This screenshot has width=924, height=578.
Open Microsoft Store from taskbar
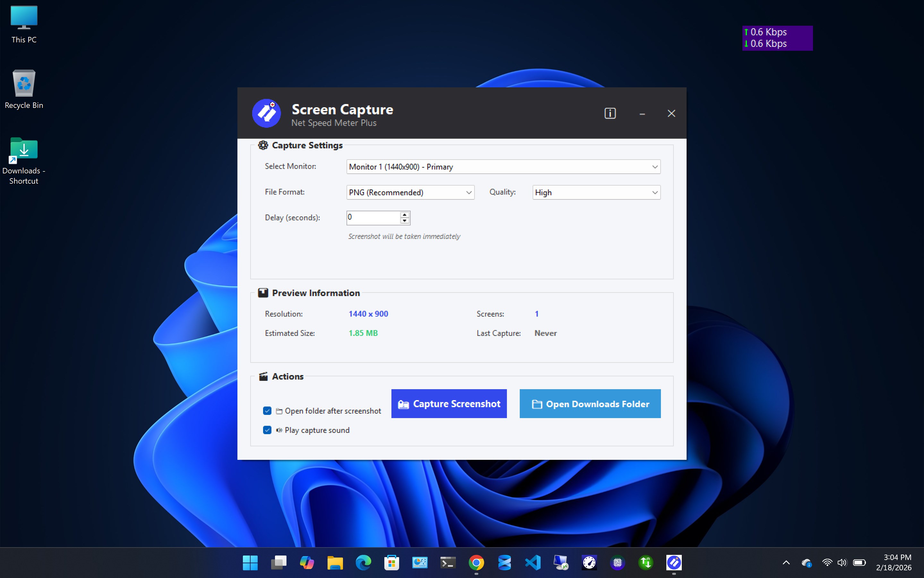pos(392,563)
